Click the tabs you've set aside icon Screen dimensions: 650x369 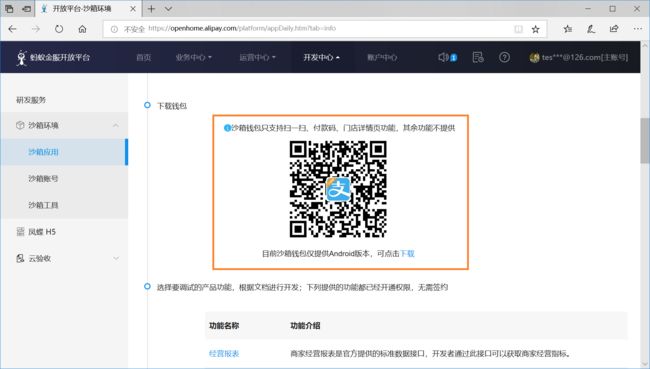click(9, 9)
